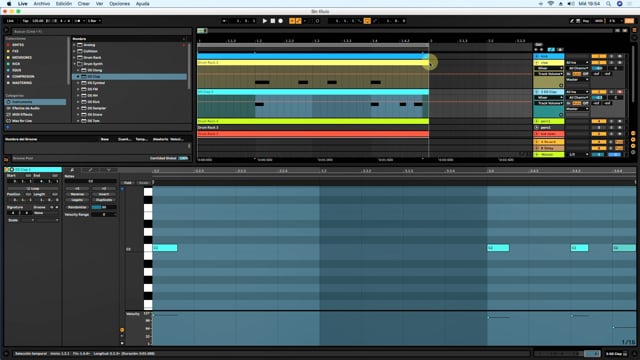Click the Duplicate notes button
This screenshot has height=360, width=640.
tap(104, 200)
